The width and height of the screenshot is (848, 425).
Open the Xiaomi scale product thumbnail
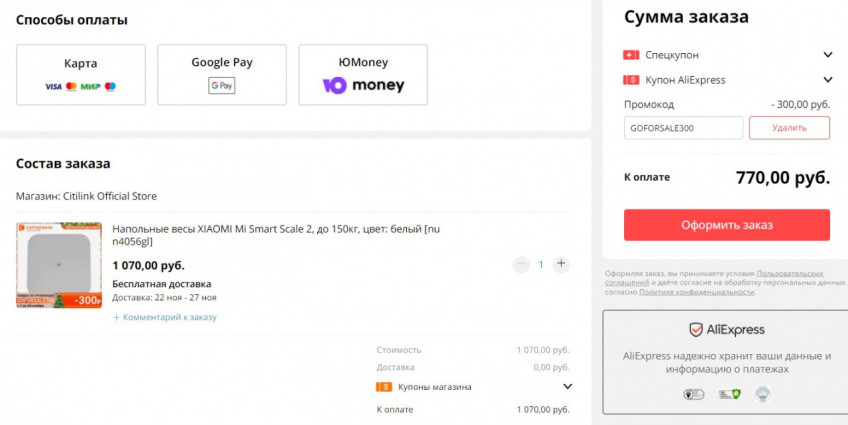click(59, 265)
